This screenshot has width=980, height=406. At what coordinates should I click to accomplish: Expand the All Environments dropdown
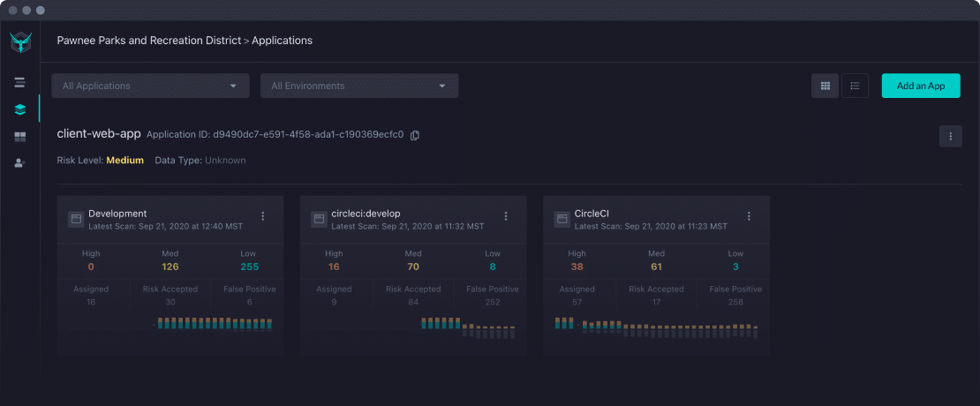pos(359,86)
